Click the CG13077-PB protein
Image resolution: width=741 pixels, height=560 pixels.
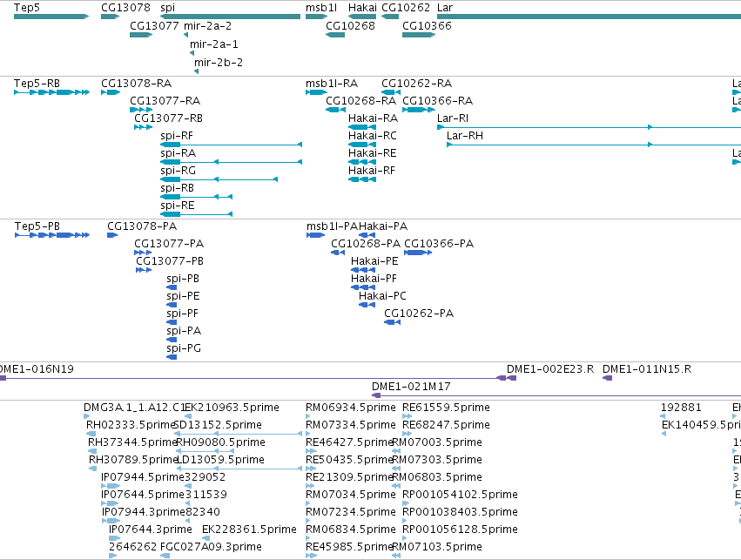click(x=144, y=270)
